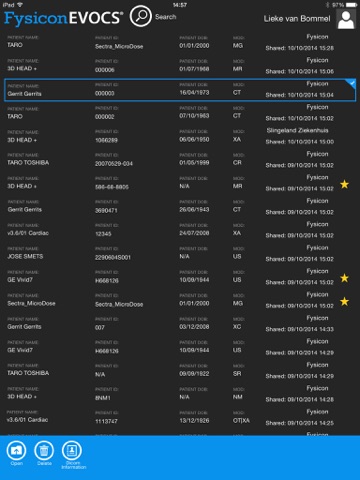The width and height of the screenshot is (360, 480).
Task: Click DOB 09/09/1922 cell
Action: point(194,374)
